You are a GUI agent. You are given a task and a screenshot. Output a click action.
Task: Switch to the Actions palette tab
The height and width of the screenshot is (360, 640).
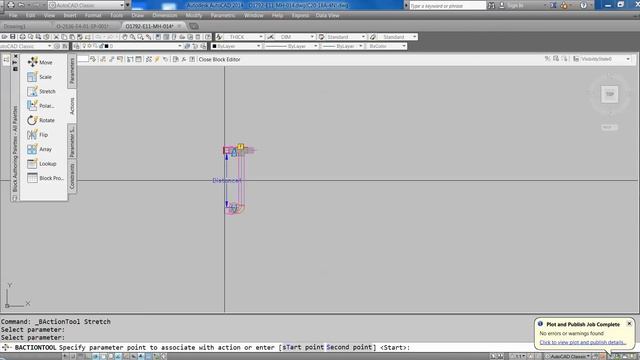(x=72, y=106)
